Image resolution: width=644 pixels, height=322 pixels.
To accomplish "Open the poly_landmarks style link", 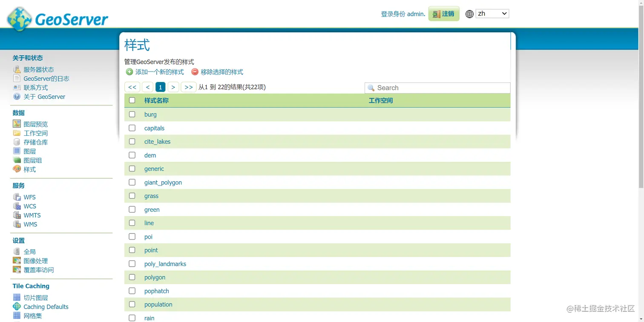I will click(x=165, y=264).
